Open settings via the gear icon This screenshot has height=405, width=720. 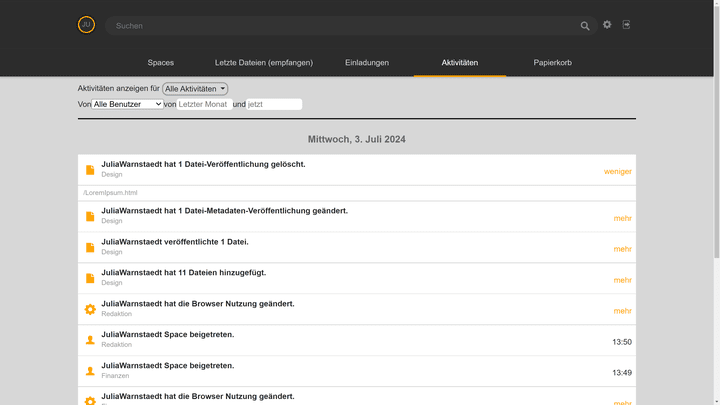coord(607,25)
